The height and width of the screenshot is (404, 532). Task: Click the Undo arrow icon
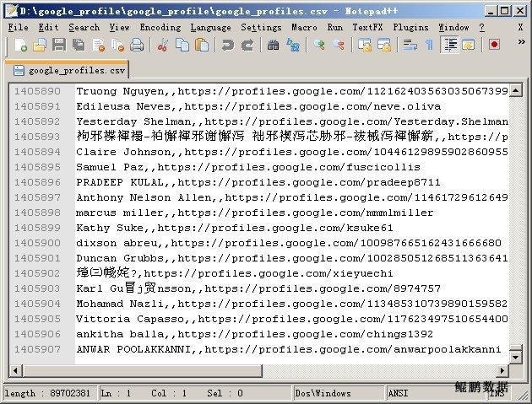click(x=228, y=45)
